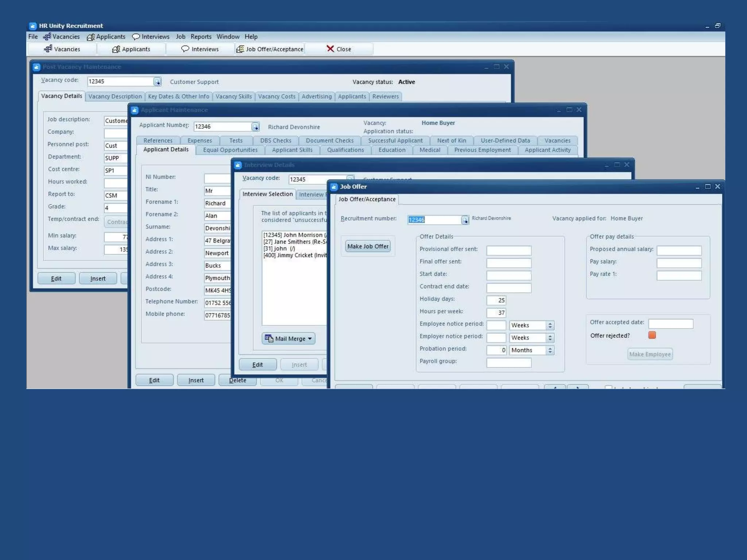Click the Make Job Offer button
Viewport: 747px width, 560px height.
pos(368,246)
